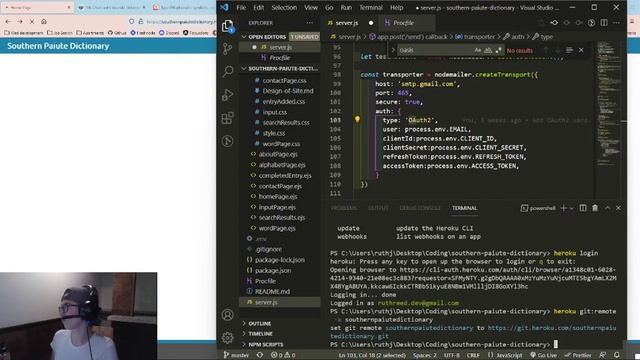Open notifications bell in status bar

(617, 355)
